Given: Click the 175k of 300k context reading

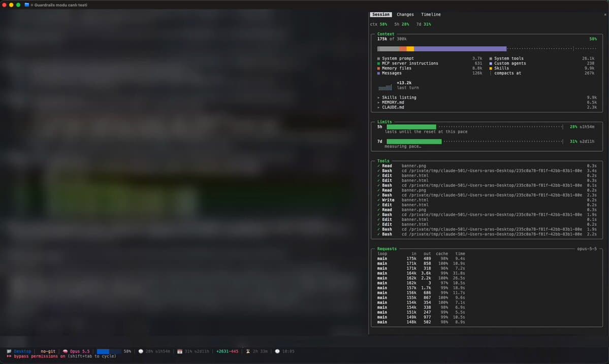Looking at the screenshot, I should (392, 39).
